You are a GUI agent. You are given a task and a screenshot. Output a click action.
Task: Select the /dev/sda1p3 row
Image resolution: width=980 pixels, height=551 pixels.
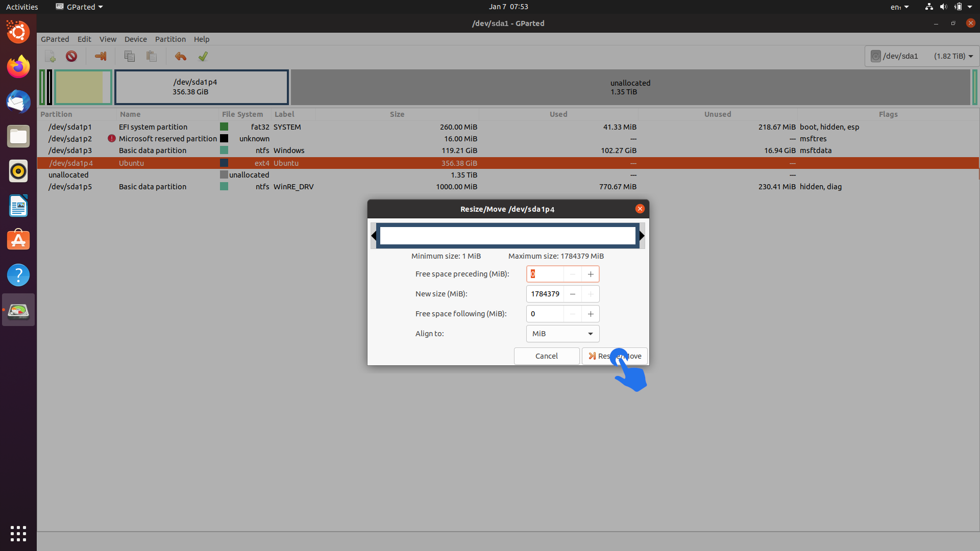coord(508,151)
